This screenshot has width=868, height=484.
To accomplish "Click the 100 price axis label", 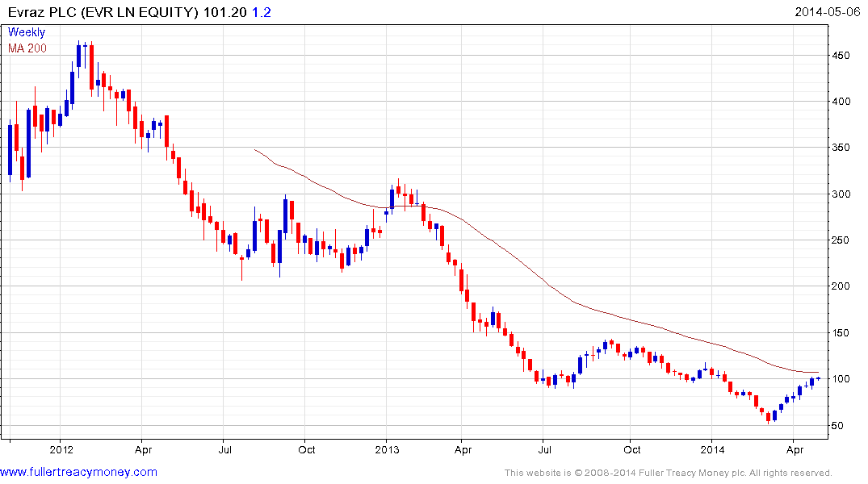I will pos(841,379).
